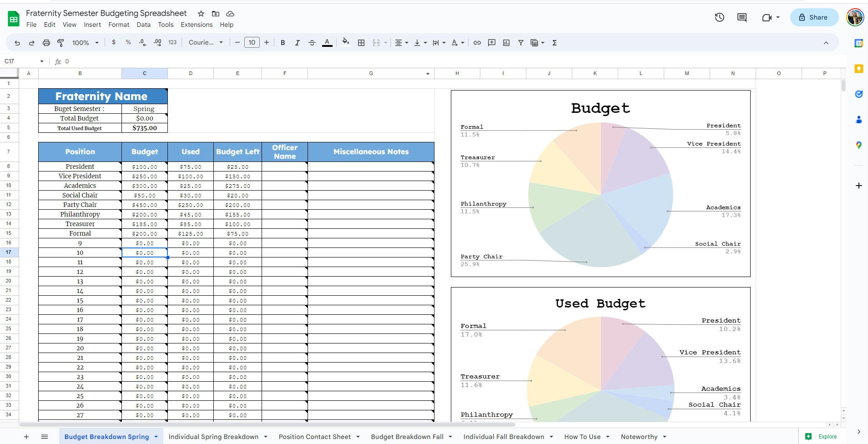Screen dimensions: 868x444
Task: Select the Paint format tool
Action: tap(61, 43)
